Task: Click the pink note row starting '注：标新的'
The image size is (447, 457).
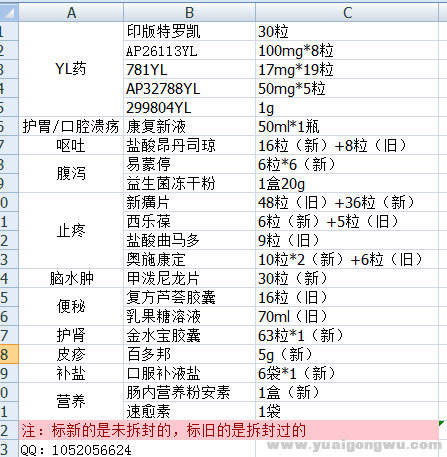Action: 229,430
